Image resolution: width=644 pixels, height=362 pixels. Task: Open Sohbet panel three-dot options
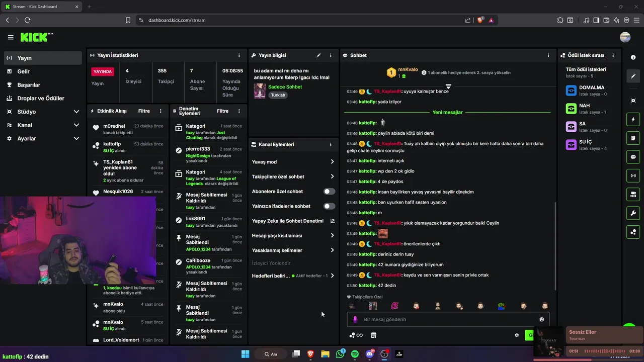548,55
